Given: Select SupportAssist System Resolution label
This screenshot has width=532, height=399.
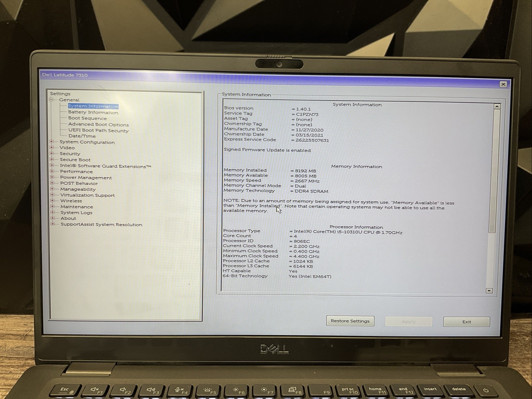Looking at the screenshot, I should (101, 225).
